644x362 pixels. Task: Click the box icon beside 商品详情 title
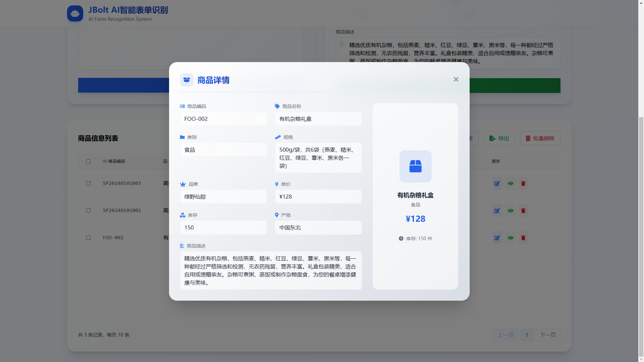(186, 80)
